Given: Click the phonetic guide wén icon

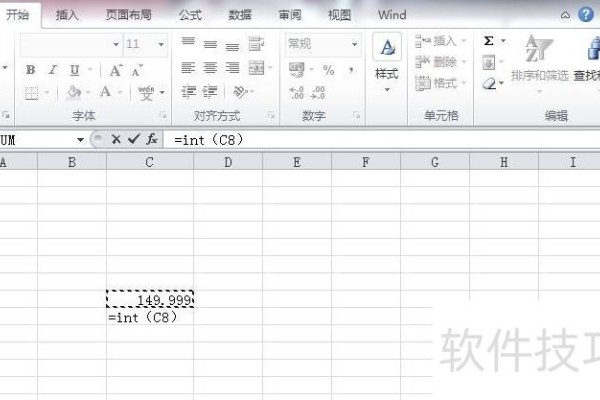Looking at the screenshot, I should click(146, 92).
